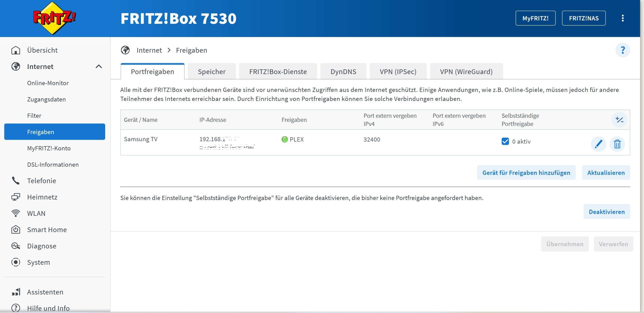Click the Smart Home icon
Viewport: 644px width, 313px height.
tap(16, 230)
